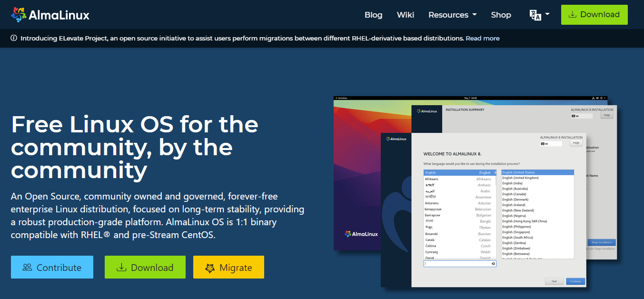Screen dimensions: 644x299
Task: Click the yellow Migrate button
Action: coord(228,267)
